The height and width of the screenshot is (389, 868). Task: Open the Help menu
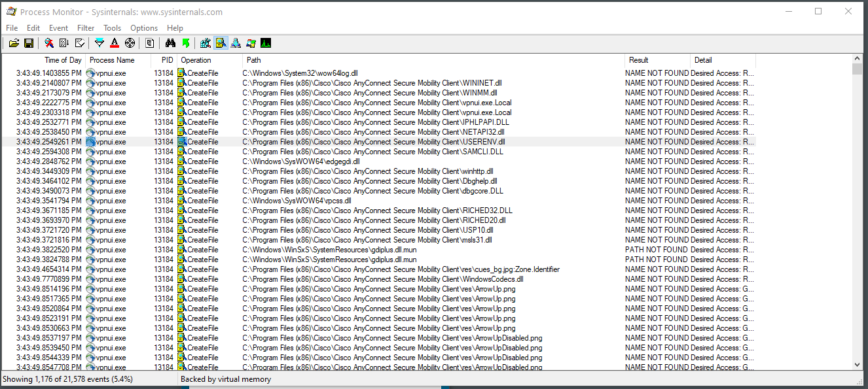(x=175, y=28)
